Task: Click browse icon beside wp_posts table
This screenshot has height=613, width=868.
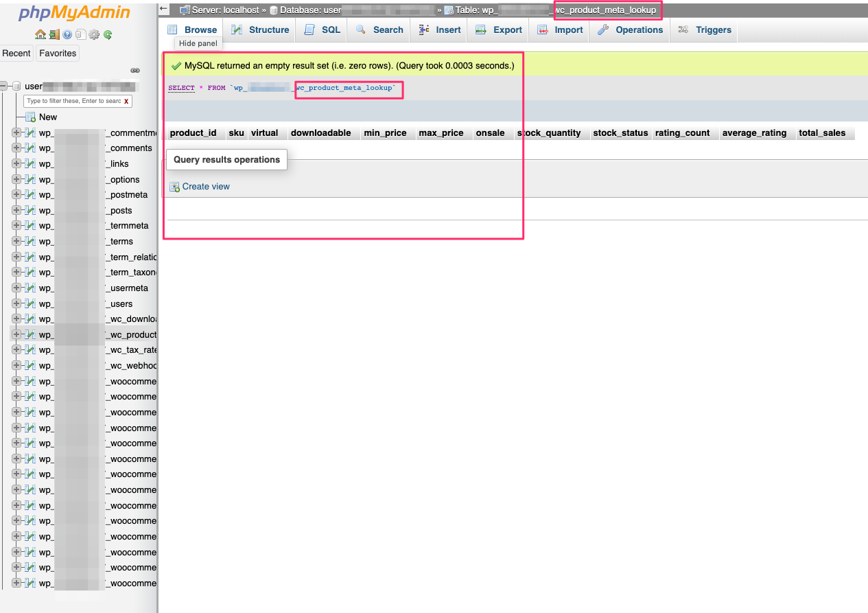Action: pos(30,210)
